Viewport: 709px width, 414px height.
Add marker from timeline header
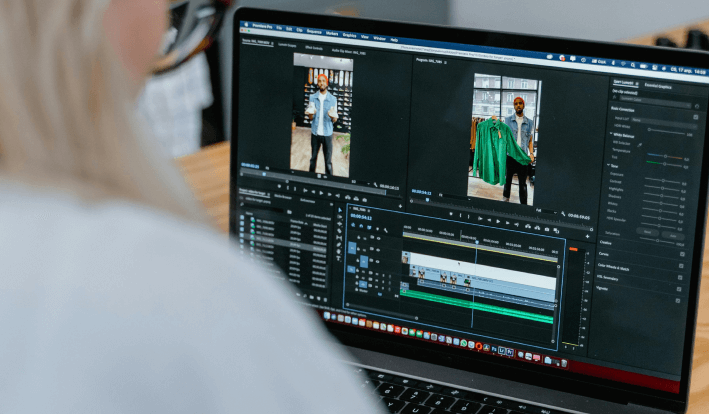point(378,229)
